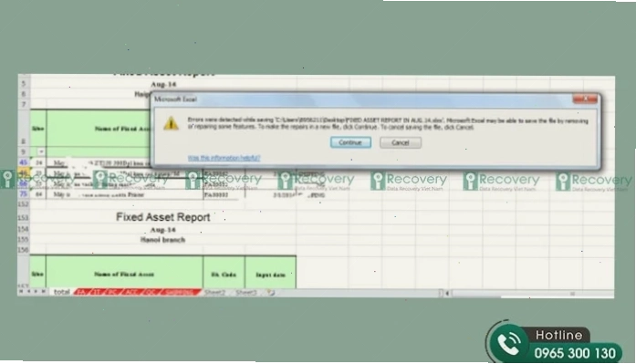Click Cancel in the Excel error dialog

click(401, 142)
